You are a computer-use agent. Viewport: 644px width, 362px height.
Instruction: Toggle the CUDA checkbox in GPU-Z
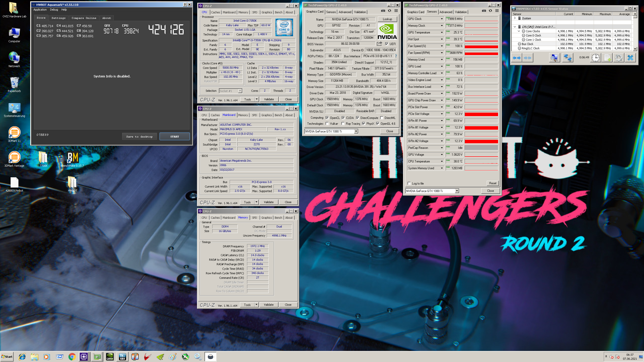343,118
